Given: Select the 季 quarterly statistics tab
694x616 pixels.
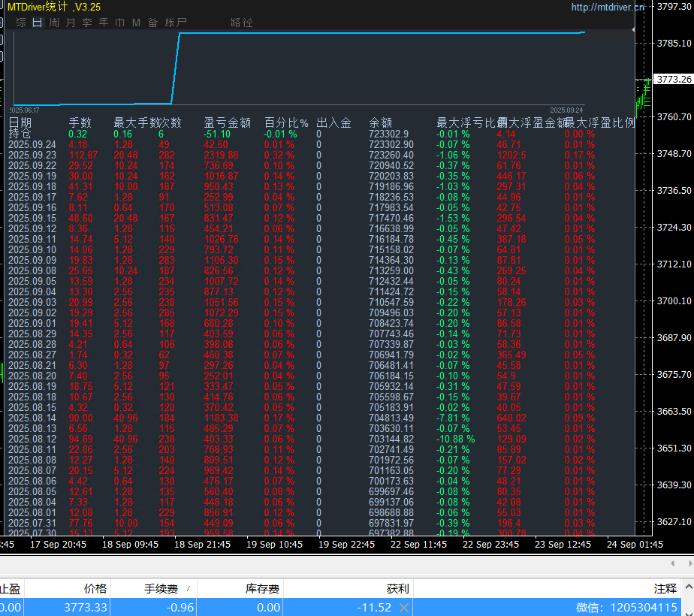Looking at the screenshot, I should pos(87,23).
